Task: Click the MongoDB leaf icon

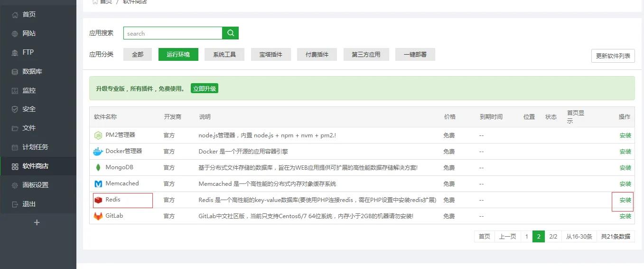Action: point(98,168)
